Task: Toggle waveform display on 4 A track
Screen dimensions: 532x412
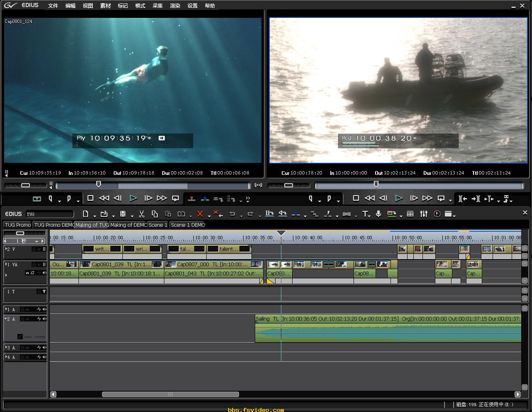Action: click(39, 357)
